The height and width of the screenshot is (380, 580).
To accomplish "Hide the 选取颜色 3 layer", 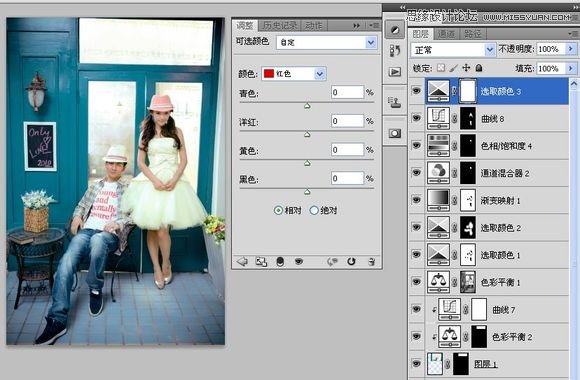I will coord(416,90).
